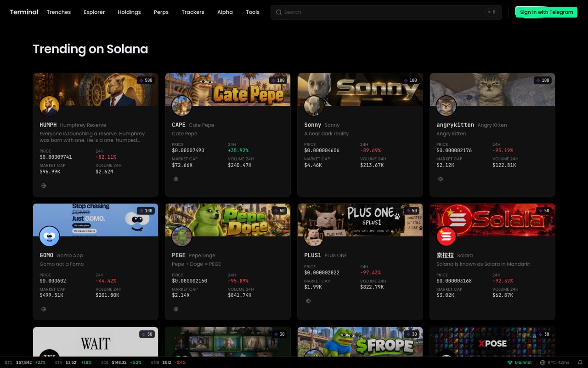Open website globe icon on angrykitten card
588x368 pixels.
coord(441,179)
